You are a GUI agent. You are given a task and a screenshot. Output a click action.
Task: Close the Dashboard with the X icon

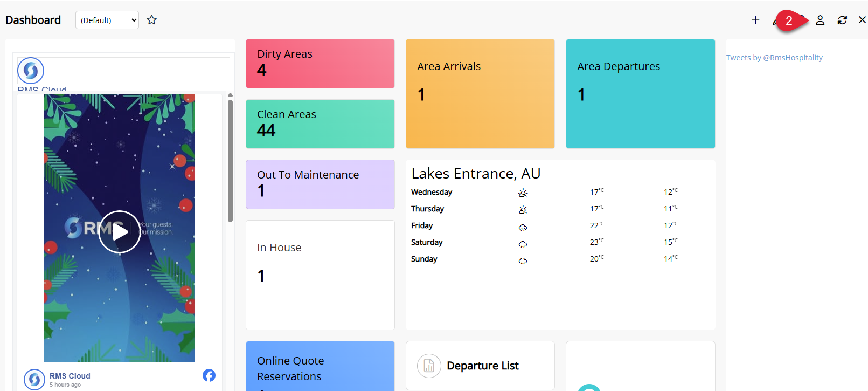click(862, 20)
